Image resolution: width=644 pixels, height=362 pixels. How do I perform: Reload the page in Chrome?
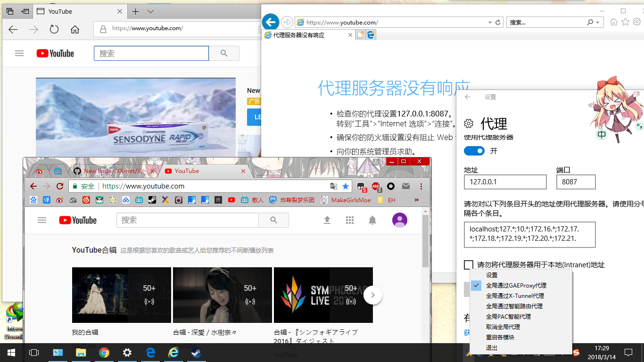[x=60, y=186]
